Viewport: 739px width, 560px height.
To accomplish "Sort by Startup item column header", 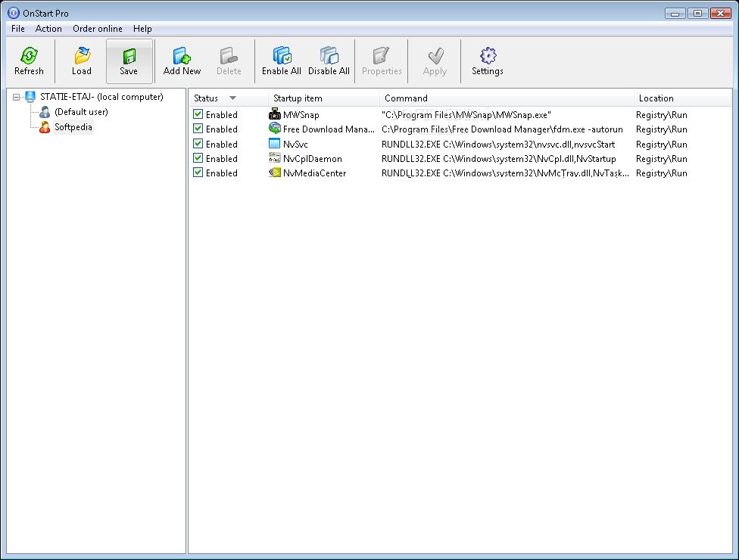I will [324, 98].
